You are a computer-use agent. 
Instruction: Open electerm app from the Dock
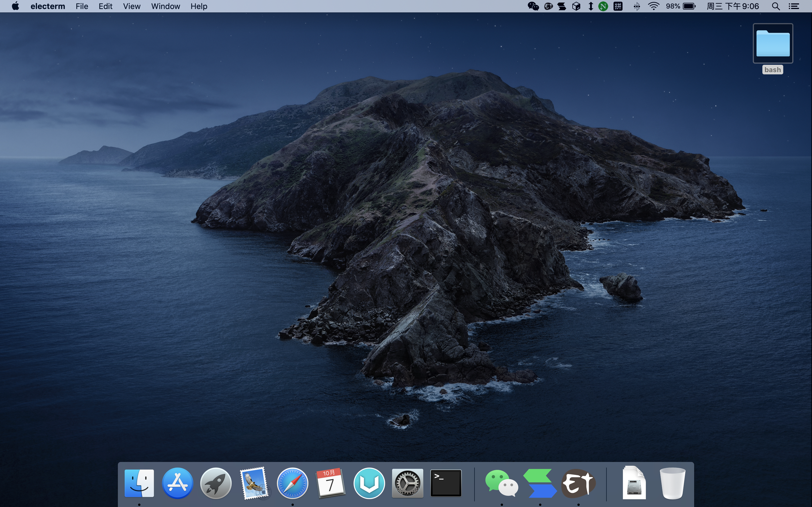pyautogui.click(x=578, y=483)
